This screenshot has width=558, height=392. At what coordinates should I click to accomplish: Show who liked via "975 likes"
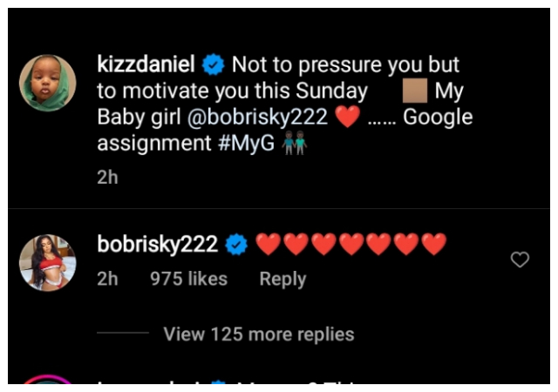click(x=188, y=279)
